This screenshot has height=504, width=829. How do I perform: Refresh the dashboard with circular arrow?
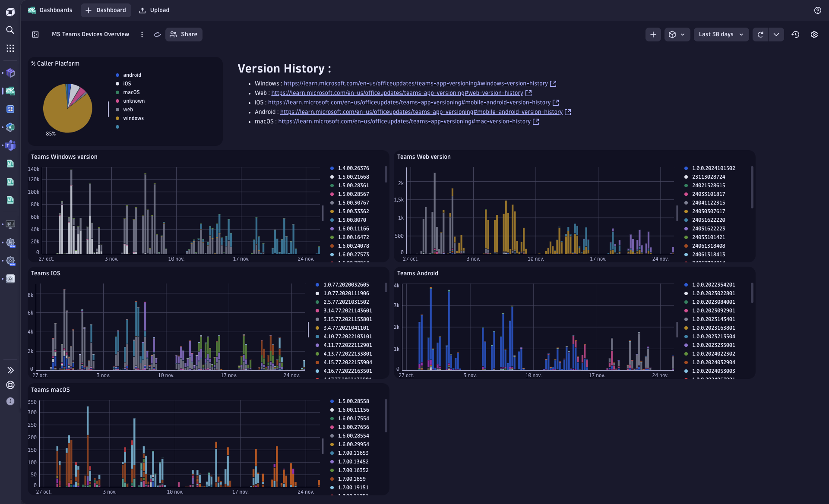760,35
